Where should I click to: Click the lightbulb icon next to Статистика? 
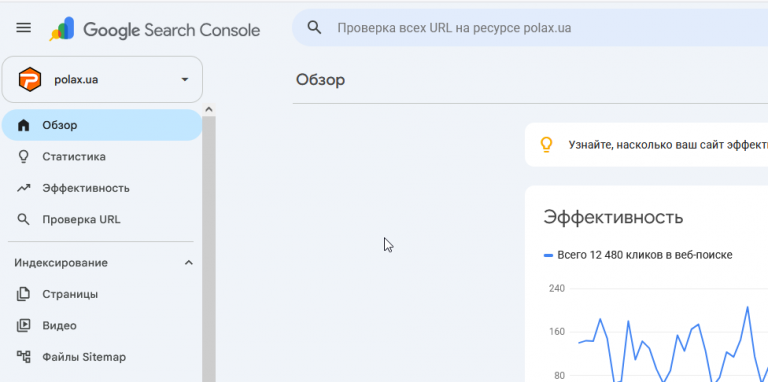24,157
